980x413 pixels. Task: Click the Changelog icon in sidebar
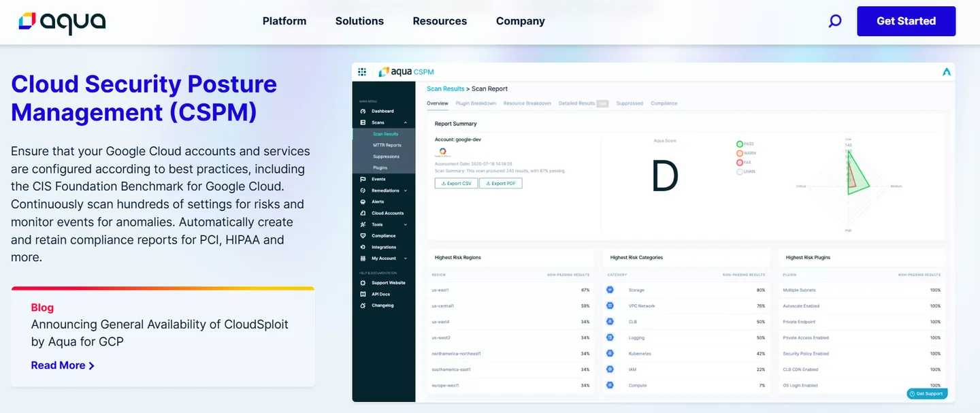363,305
